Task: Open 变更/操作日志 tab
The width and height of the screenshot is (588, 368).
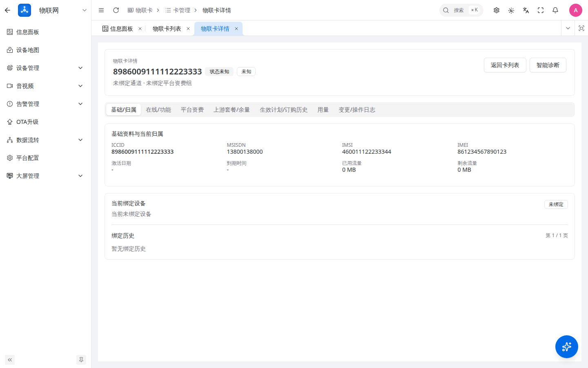Action: point(357,110)
